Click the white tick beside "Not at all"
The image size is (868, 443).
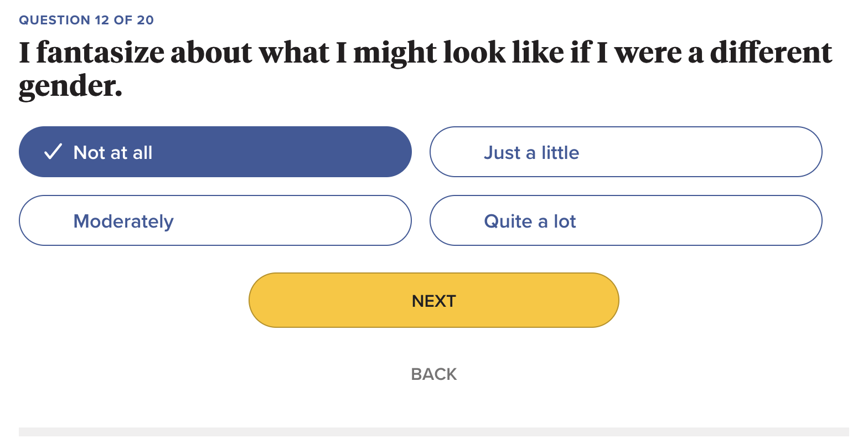pos(53,152)
